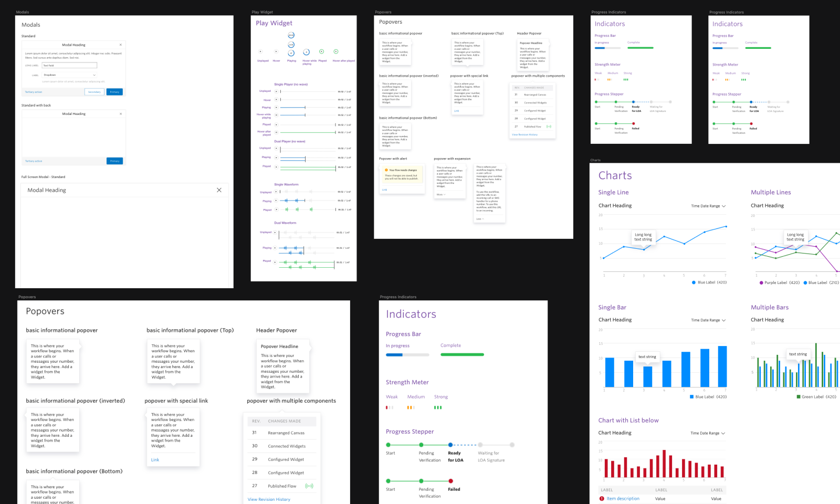Click the red error icon beside Item description

602,499
